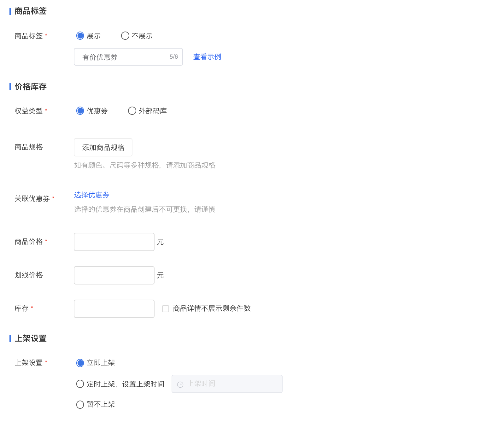The width and height of the screenshot is (504, 422).
Task: Click the 商品标签 section heading
Action: point(31,11)
